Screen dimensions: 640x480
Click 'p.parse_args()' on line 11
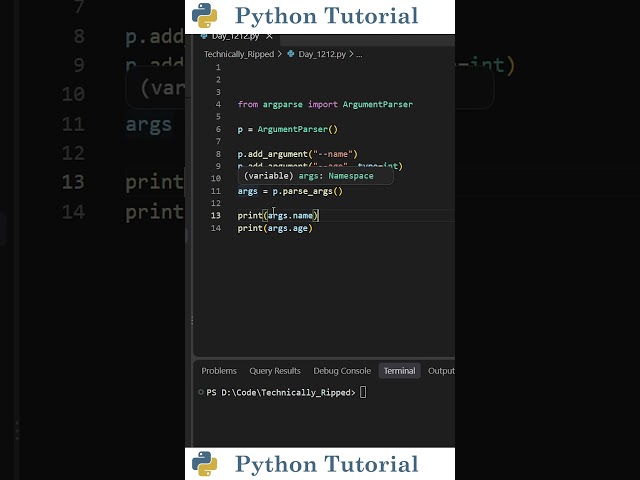coord(308,191)
